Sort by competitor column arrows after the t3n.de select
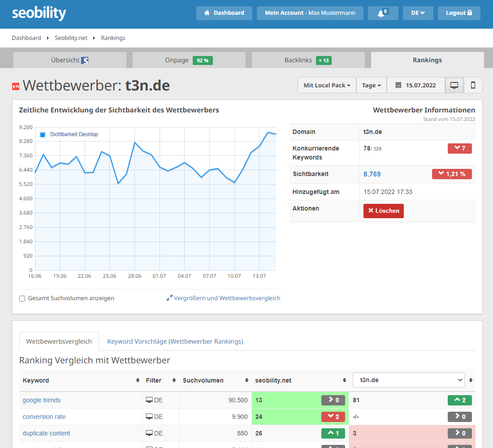493x448 pixels. click(x=471, y=380)
